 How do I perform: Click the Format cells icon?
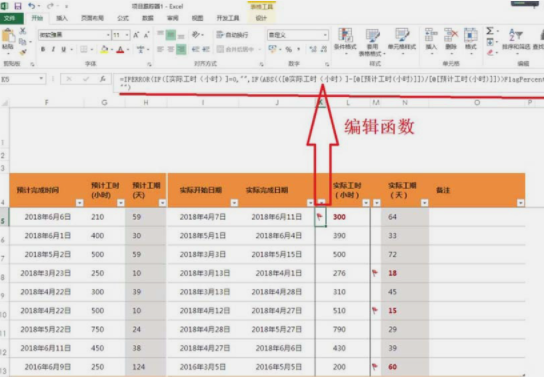[471, 35]
